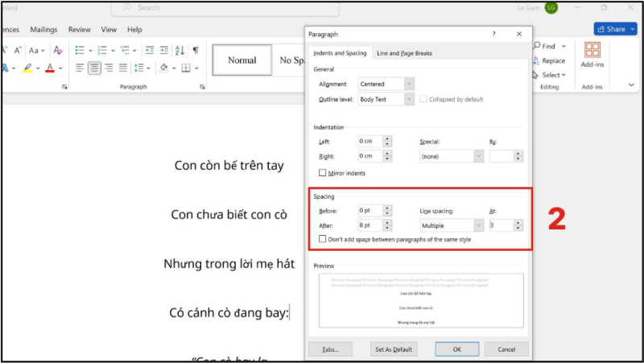The width and height of the screenshot is (644, 363).
Task: Click the Text Highlight Color pen icon
Action: (27, 68)
